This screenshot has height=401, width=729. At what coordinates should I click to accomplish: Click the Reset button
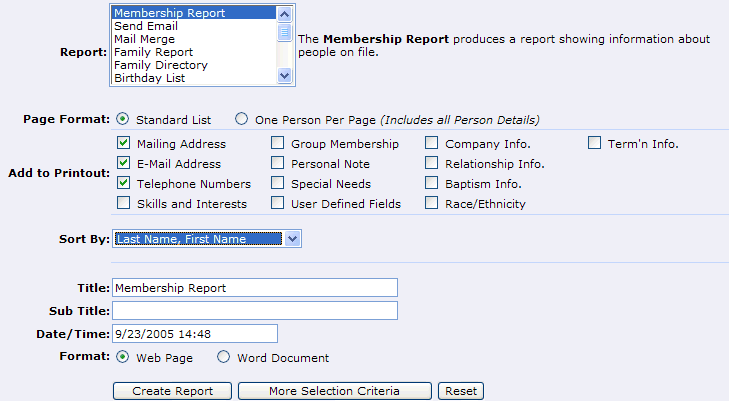pos(459,391)
